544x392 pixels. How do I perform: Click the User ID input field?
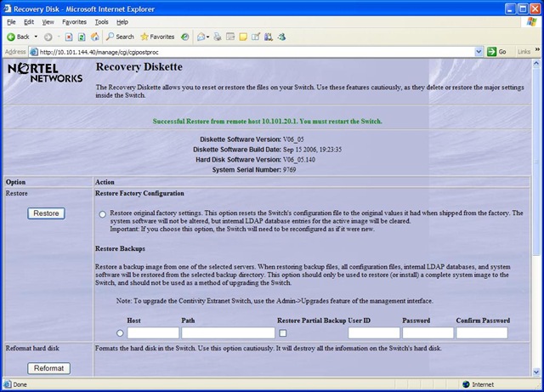click(x=374, y=332)
